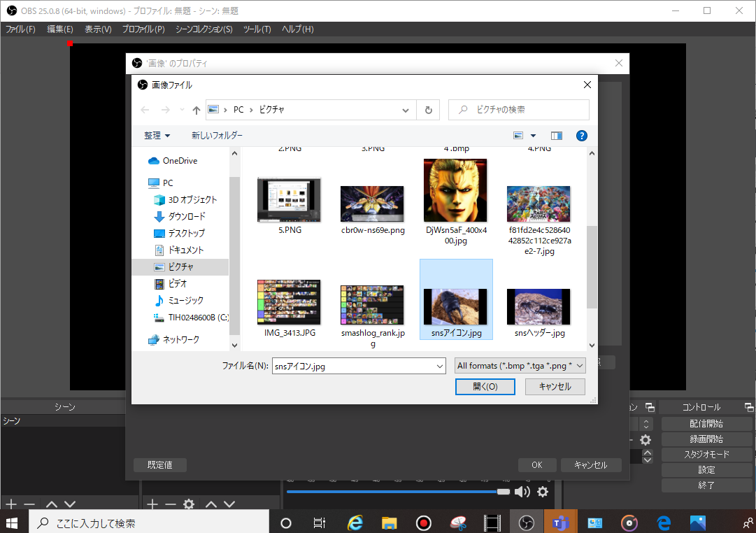
Task: Open 編集(E) menu in OBS
Action: (59, 29)
